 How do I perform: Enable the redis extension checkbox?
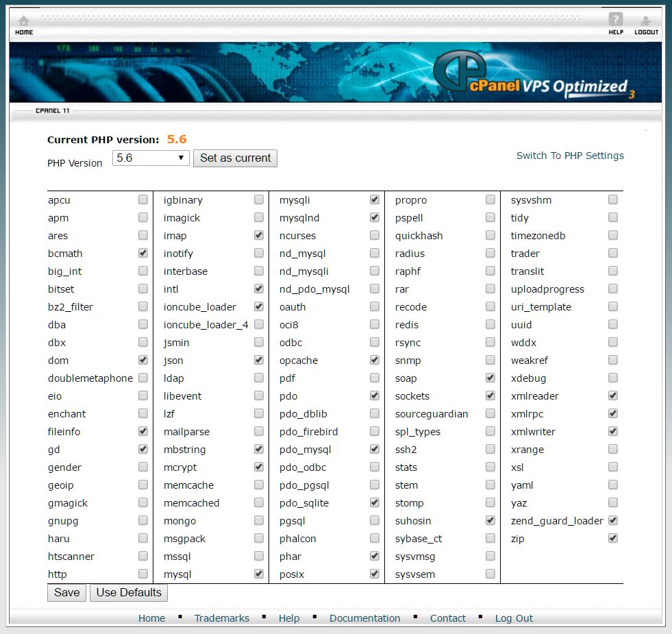[x=490, y=324]
